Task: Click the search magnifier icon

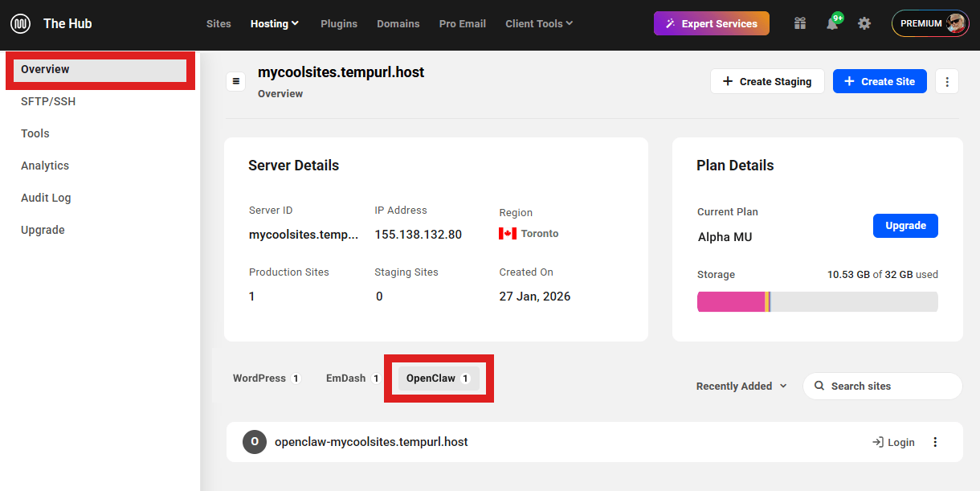Action: pos(819,386)
